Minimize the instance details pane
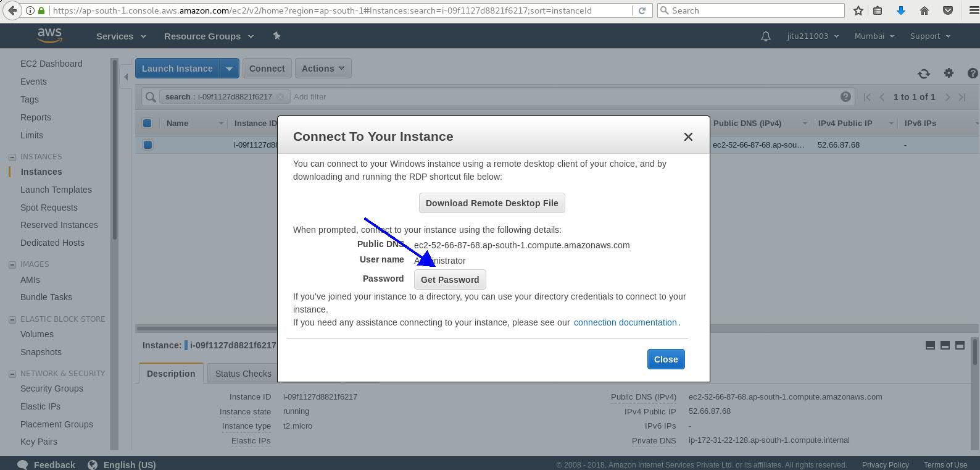980x470 pixels. coord(930,345)
